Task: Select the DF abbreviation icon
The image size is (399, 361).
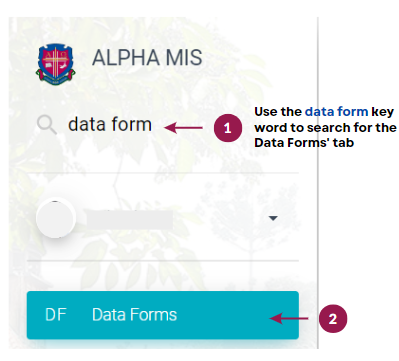Action: (56, 315)
